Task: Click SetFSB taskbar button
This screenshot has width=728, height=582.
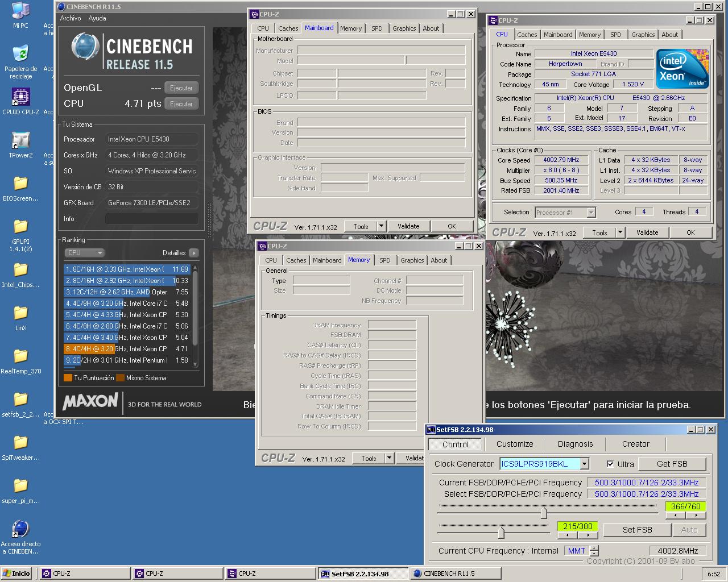Action: 363,573
